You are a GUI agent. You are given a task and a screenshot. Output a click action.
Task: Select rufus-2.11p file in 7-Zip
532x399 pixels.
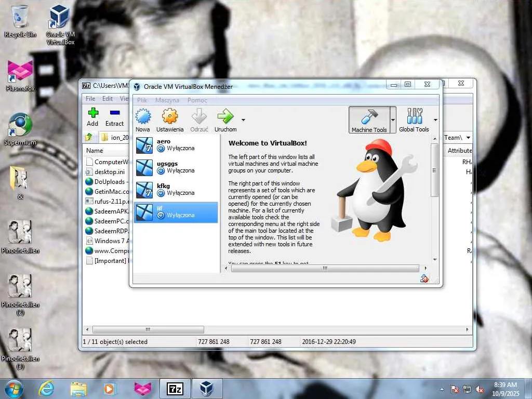pyautogui.click(x=107, y=201)
